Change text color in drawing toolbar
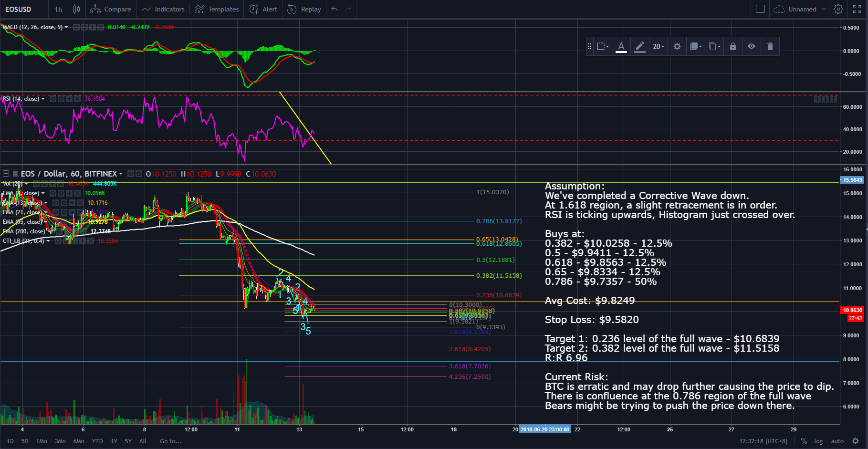The height and width of the screenshot is (449, 868). click(x=621, y=46)
